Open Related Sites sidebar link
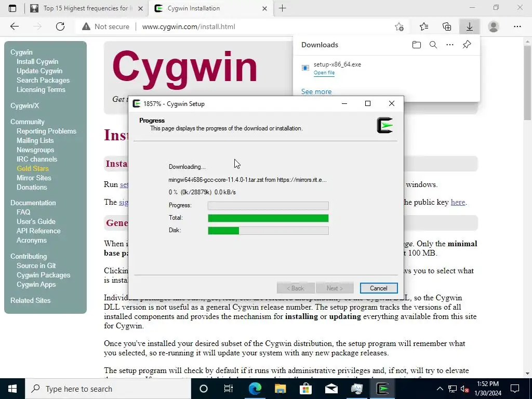Screen dimensions: 532x399 click(x=30, y=300)
